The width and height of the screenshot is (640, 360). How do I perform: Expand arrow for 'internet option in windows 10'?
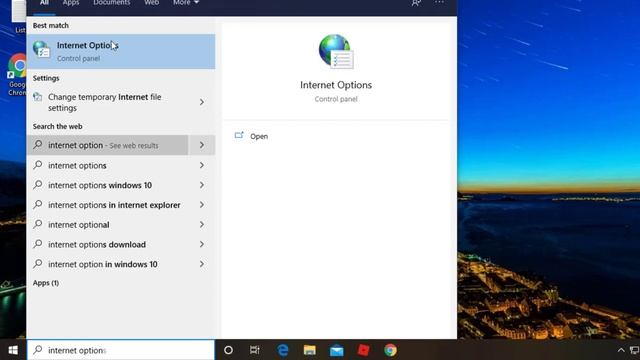tap(202, 264)
